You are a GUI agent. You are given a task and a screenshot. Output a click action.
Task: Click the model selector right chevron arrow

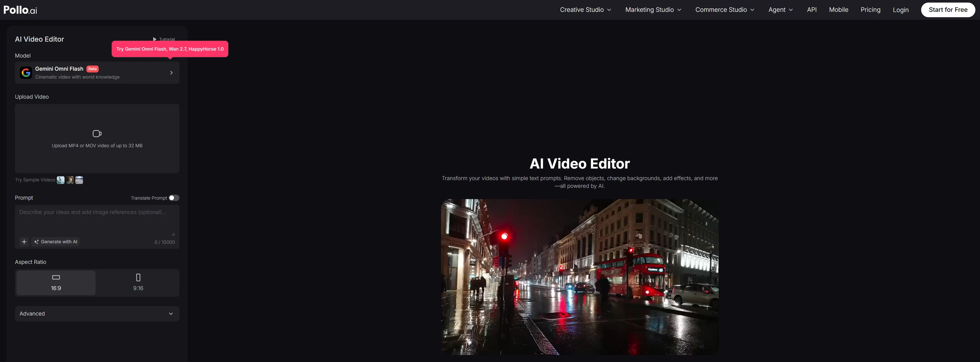pos(171,73)
